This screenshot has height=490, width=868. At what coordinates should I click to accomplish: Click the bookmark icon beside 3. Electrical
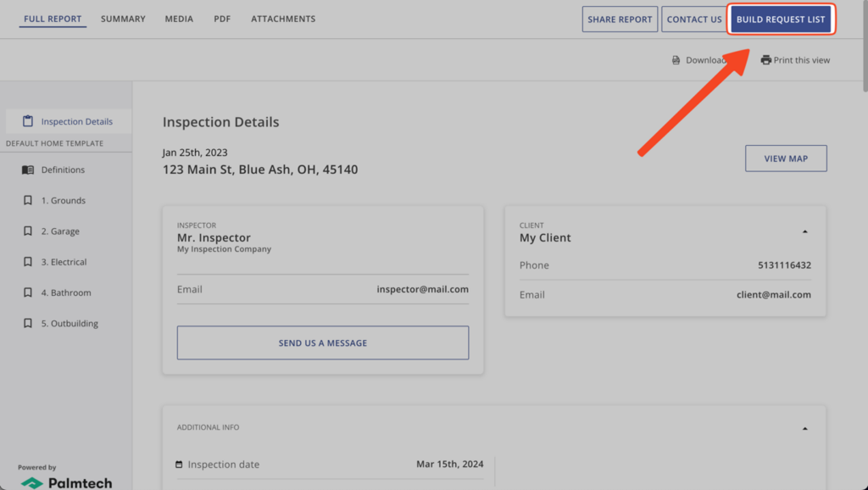(28, 262)
